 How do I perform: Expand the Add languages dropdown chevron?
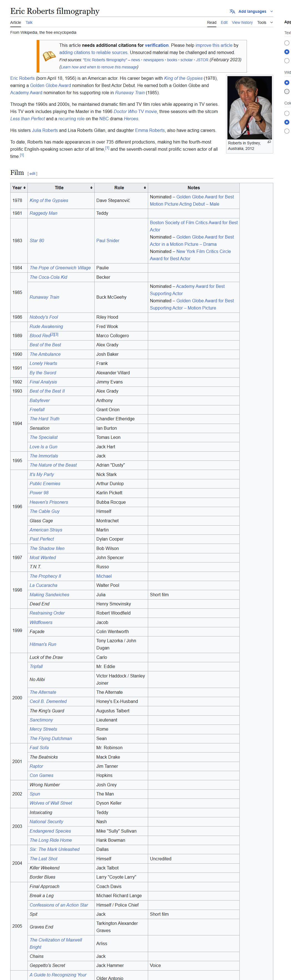pos(272,11)
